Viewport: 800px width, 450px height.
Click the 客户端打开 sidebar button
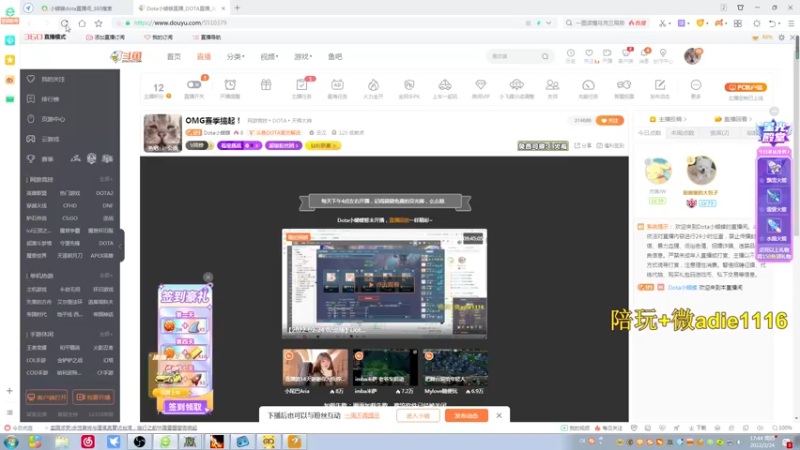click(46, 397)
